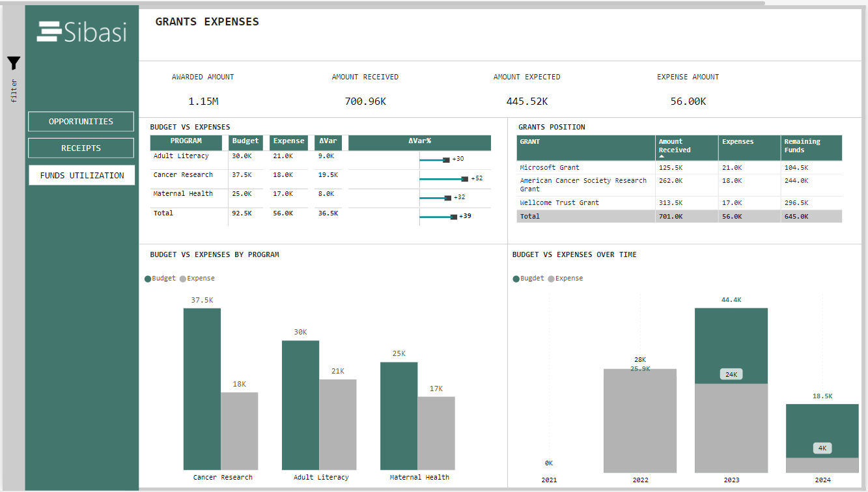Select the FUNDS UTILIZATION page
Viewport: 868px width, 492px height.
point(81,175)
